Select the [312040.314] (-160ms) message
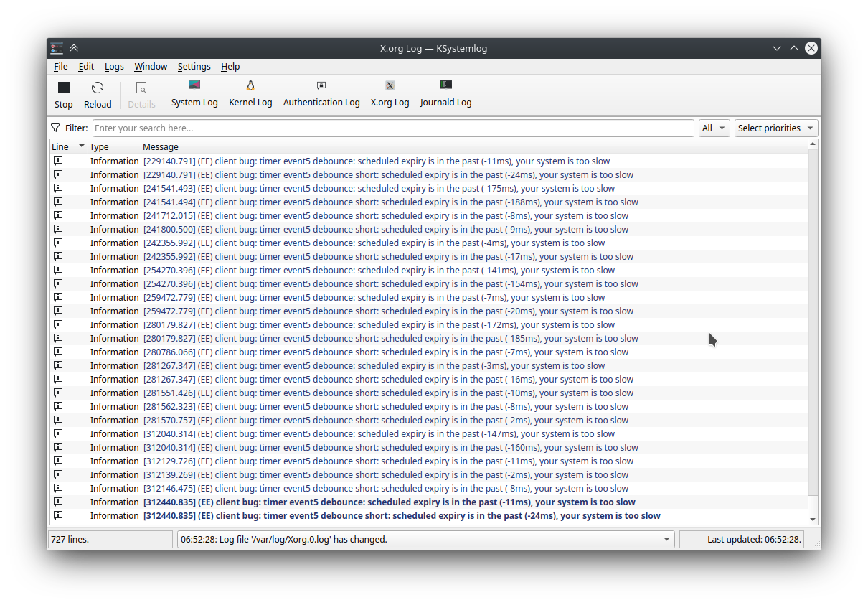Screen dimensions: 868x605 (391, 447)
